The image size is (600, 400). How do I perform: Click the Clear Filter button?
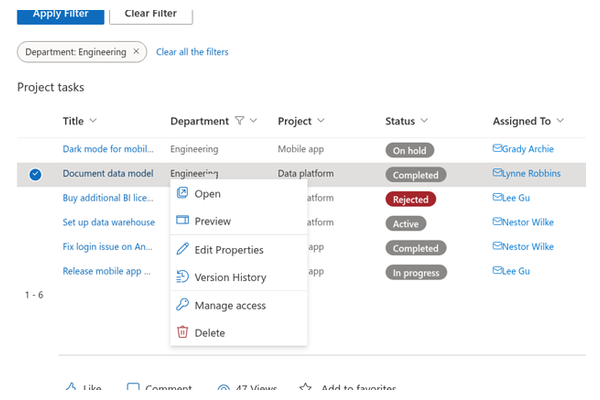tap(151, 15)
